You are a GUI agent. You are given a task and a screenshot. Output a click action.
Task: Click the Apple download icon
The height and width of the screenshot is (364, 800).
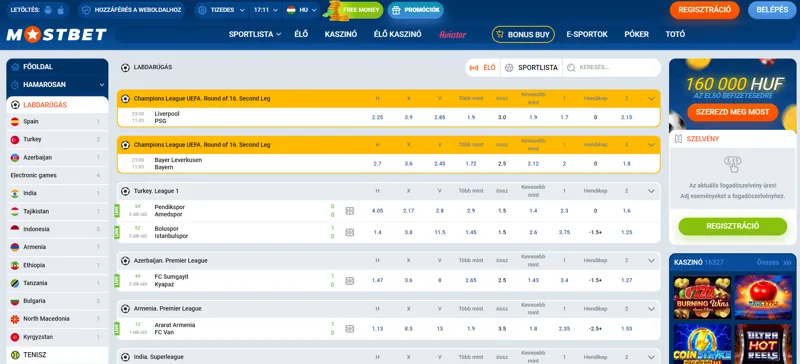click(61, 10)
